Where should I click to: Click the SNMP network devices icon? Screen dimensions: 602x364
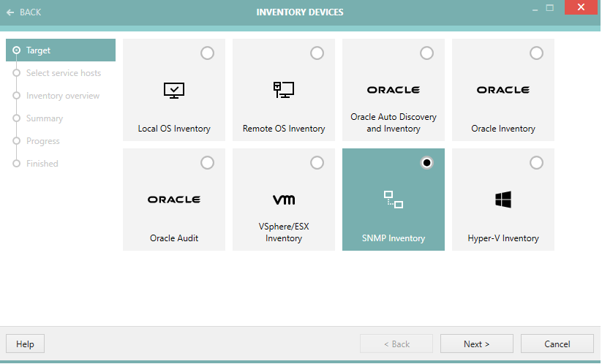click(x=394, y=200)
